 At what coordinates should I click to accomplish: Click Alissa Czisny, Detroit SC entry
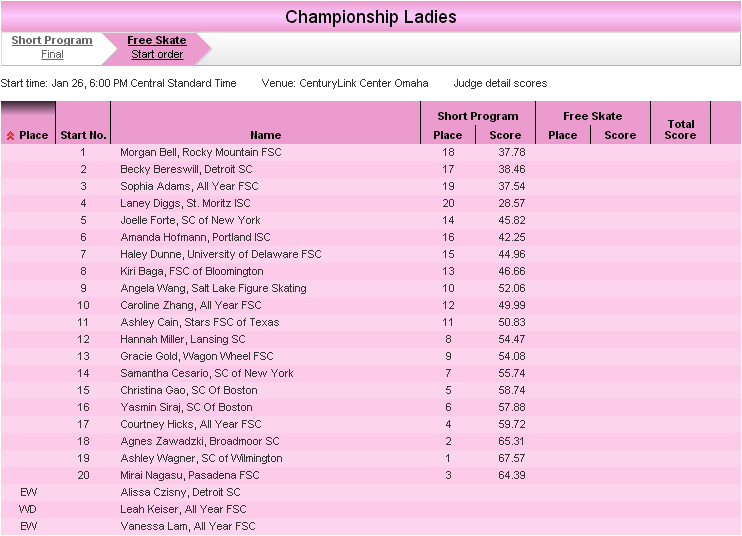point(180,492)
